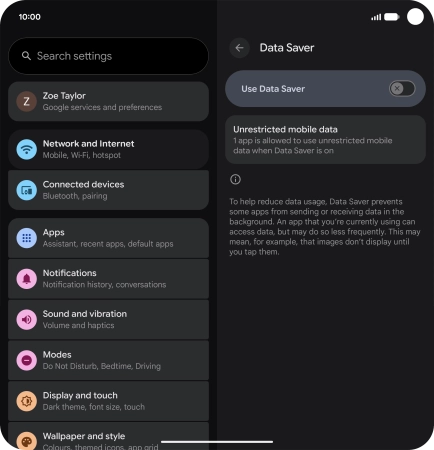Select the Notifications settings entry
This screenshot has height=450, width=434.
click(108, 279)
